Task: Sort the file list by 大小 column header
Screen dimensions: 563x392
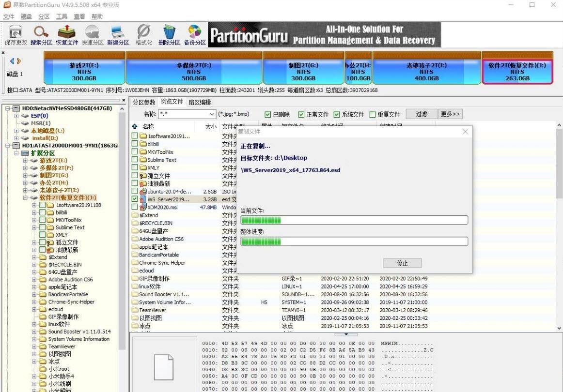Action: point(211,126)
